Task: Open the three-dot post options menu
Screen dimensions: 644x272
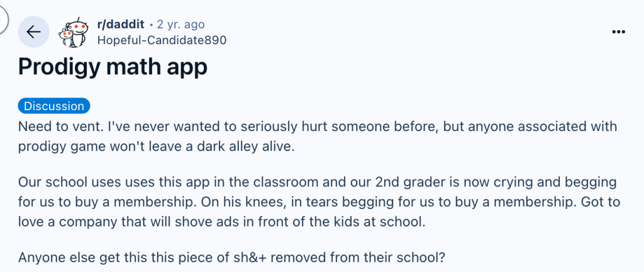Action: [619, 31]
